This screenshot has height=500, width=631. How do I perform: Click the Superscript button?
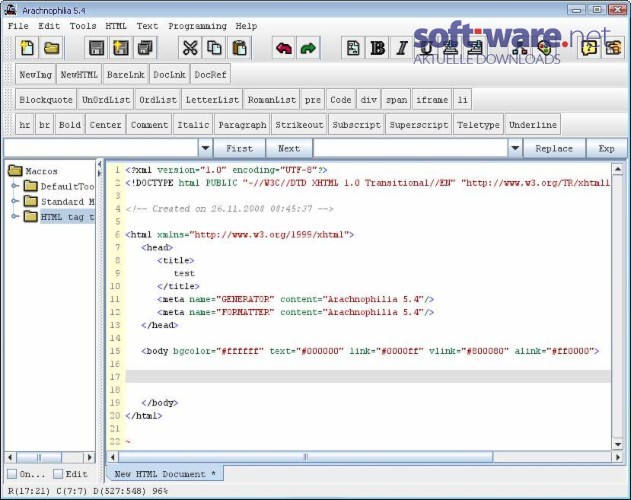pyautogui.click(x=419, y=124)
